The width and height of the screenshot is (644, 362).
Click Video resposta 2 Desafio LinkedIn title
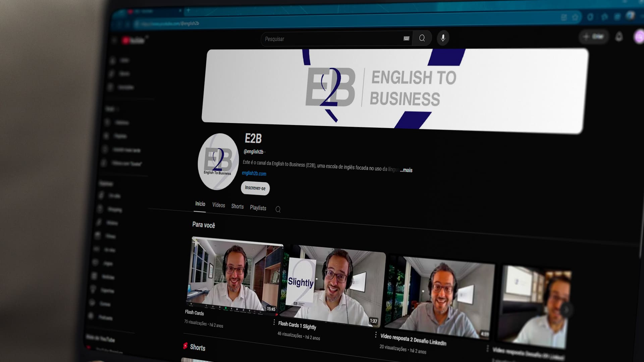click(x=413, y=339)
